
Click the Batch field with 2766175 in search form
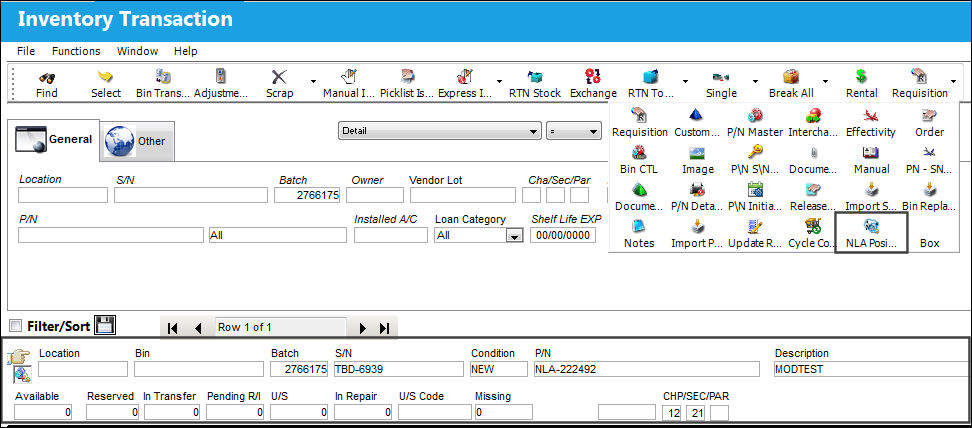(307, 195)
